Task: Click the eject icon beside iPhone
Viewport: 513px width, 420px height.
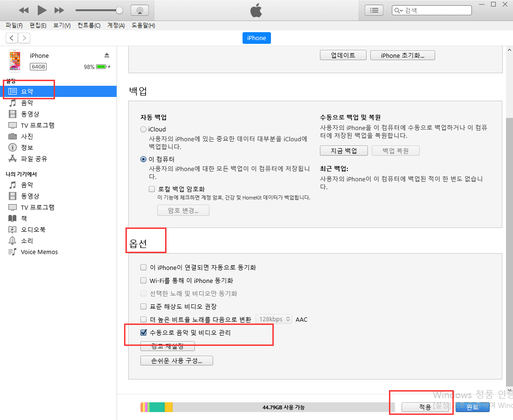Action: [x=107, y=55]
